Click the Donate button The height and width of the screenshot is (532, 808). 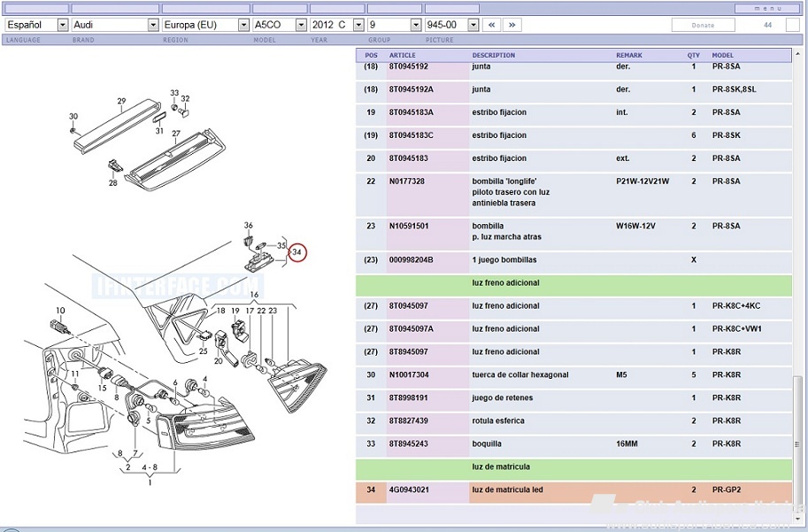pyautogui.click(x=704, y=25)
